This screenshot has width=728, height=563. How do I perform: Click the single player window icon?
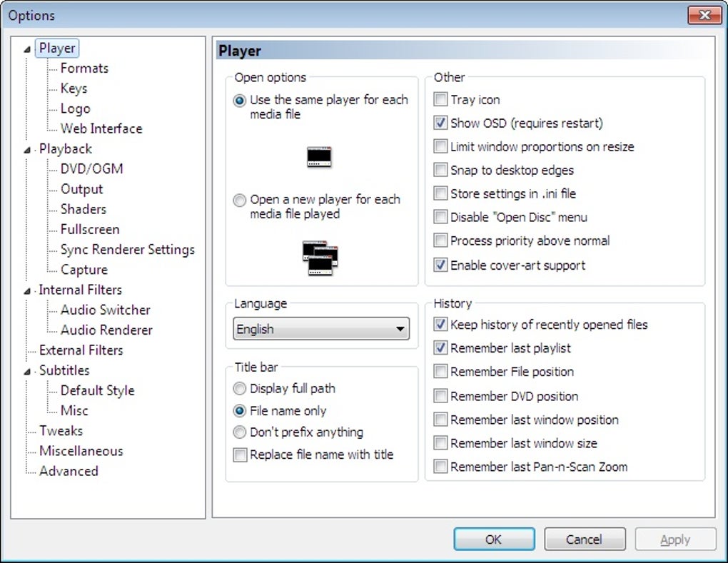tap(319, 157)
